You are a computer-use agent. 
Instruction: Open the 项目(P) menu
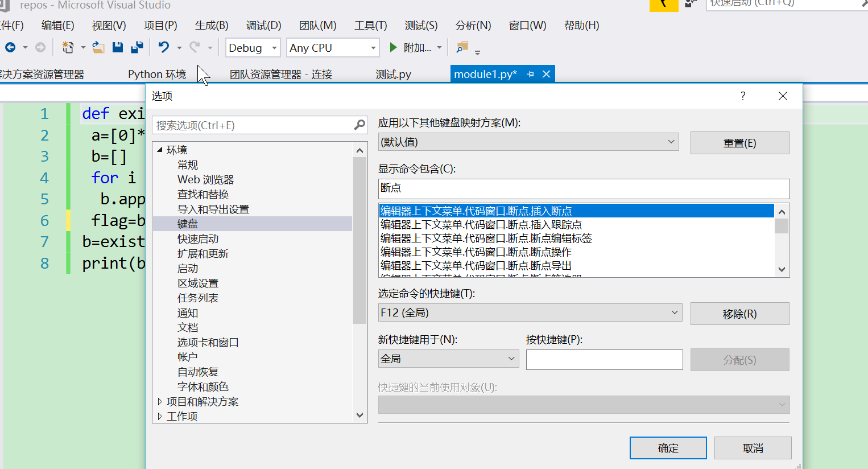[x=160, y=26]
